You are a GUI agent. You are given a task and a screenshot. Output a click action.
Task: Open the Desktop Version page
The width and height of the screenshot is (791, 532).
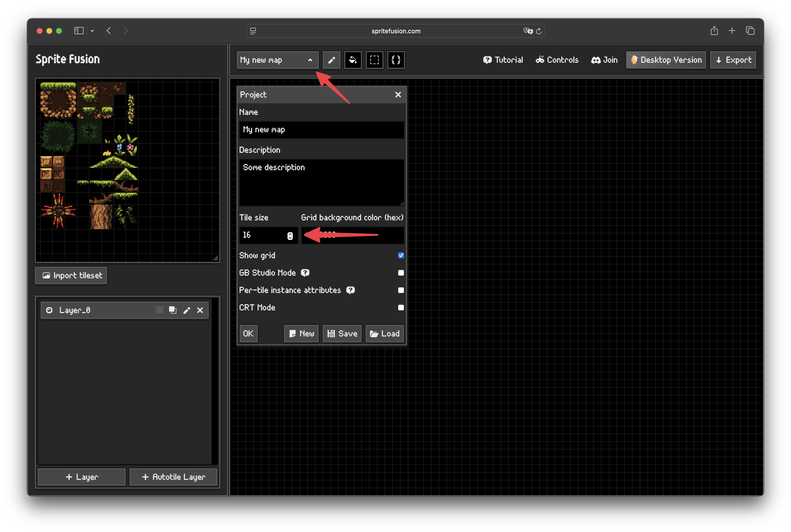(x=666, y=60)
